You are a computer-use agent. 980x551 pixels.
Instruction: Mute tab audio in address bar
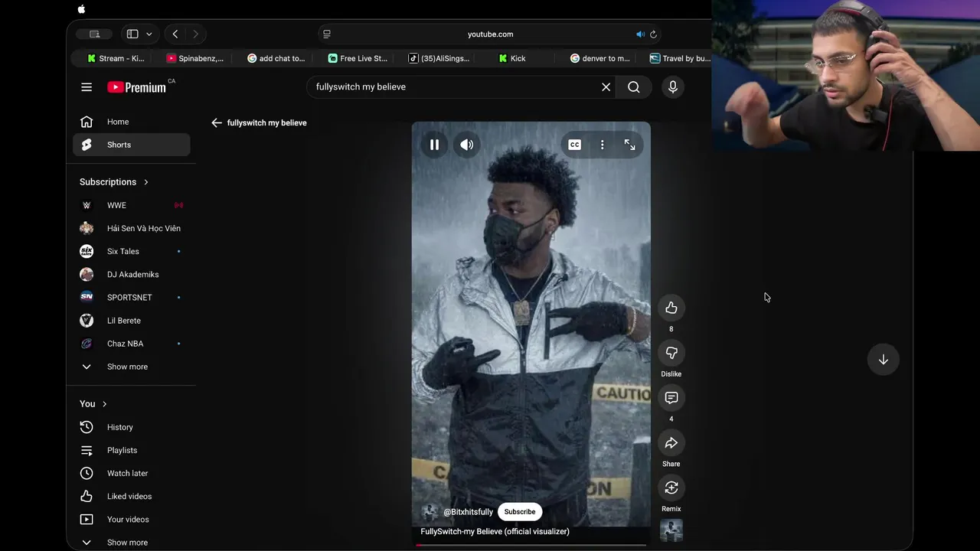(x=640, y=34)
